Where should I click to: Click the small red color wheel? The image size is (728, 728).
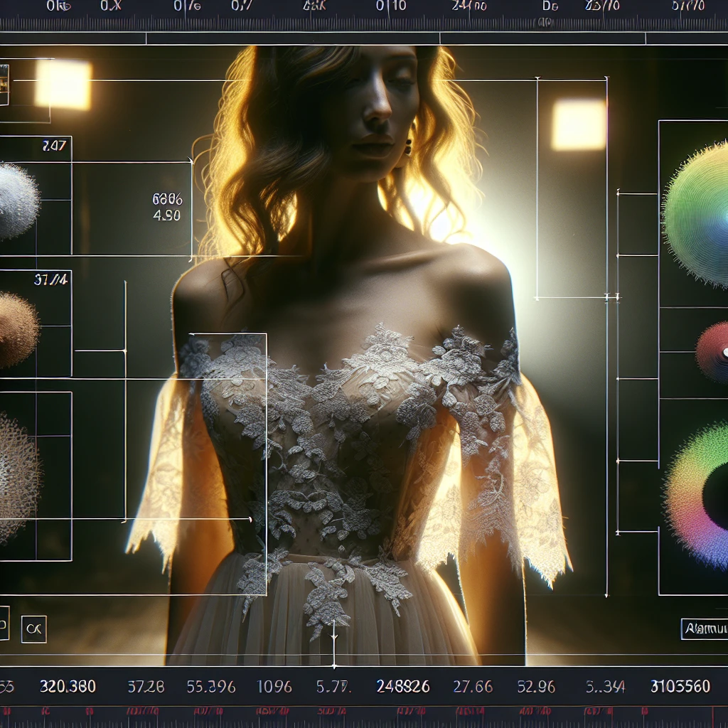(x=712, y=353)
